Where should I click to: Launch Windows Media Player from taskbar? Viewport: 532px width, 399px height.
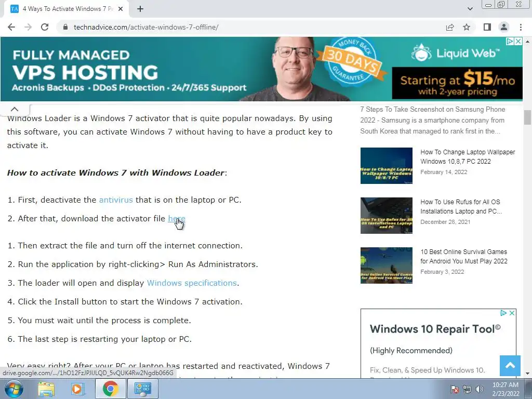tap(77, 389)
